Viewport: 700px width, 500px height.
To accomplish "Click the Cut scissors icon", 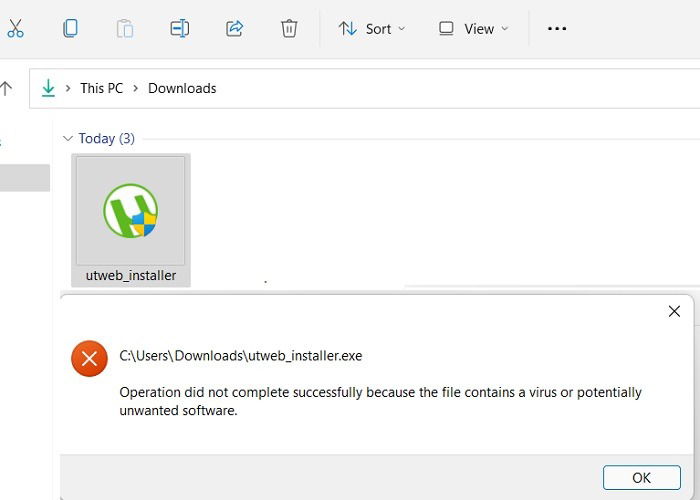I will pyautogui.click(x=16, y=29).
